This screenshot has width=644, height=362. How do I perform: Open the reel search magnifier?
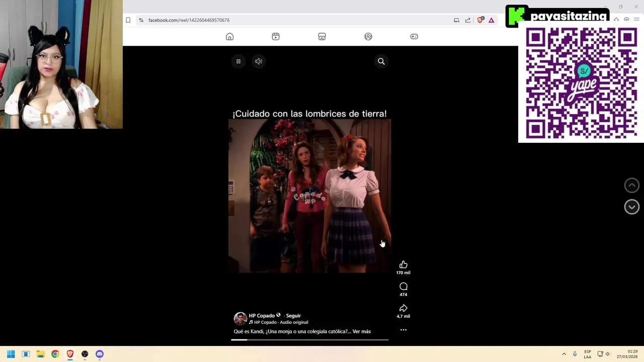(381, 61)
